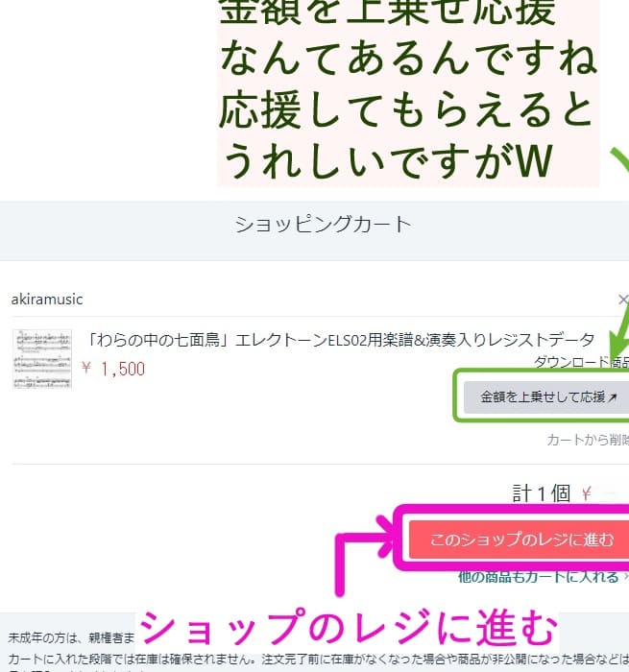Click the ショッピングカート header
Image resolution: width=629 pixels, height=672 pixels.
[323, 225]
